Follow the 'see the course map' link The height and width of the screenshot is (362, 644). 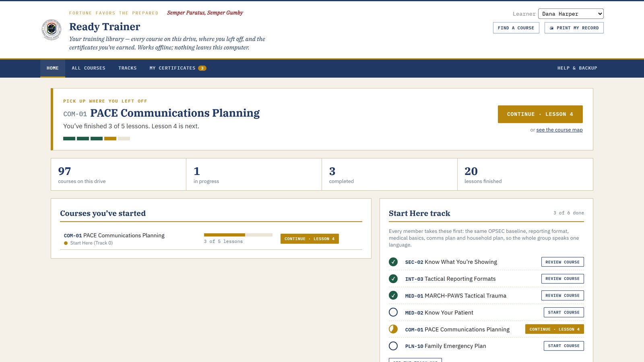[x=559, y=130]
